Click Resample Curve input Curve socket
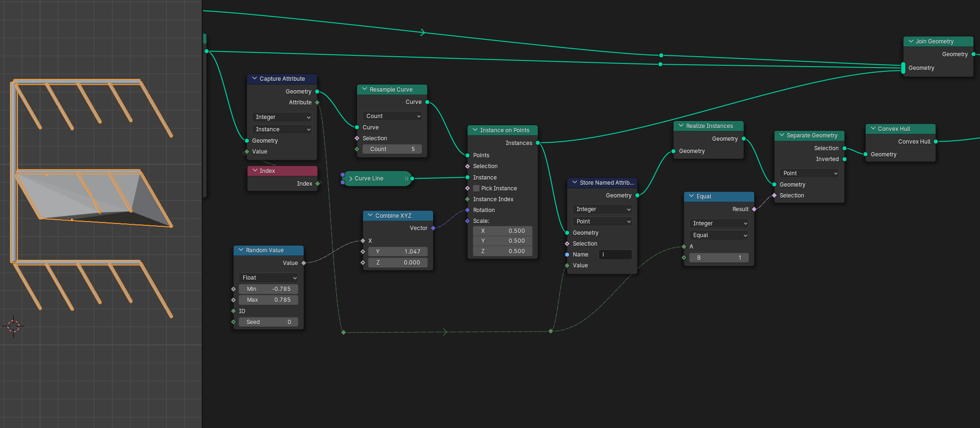This screenshot has height=428, width=980. pos(357,128)
